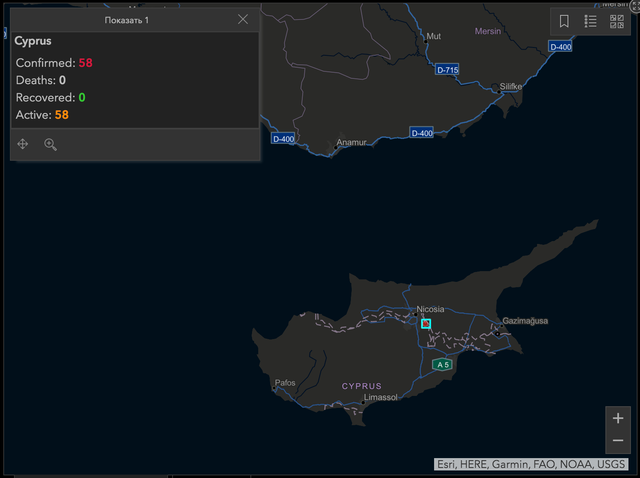640x478 pixels.
Task: Click the popup title 'Показать 1'
Action: [x=127, y=20]
